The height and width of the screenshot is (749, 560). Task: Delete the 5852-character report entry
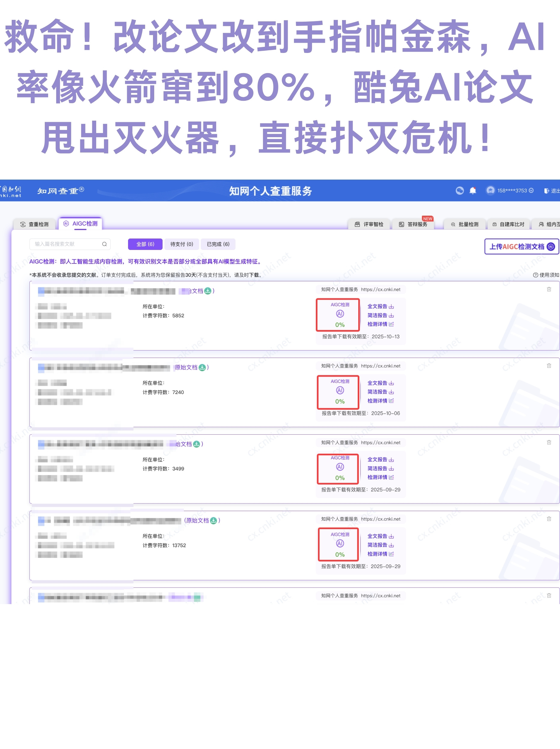pyautogui.click(x=549, y=289)
